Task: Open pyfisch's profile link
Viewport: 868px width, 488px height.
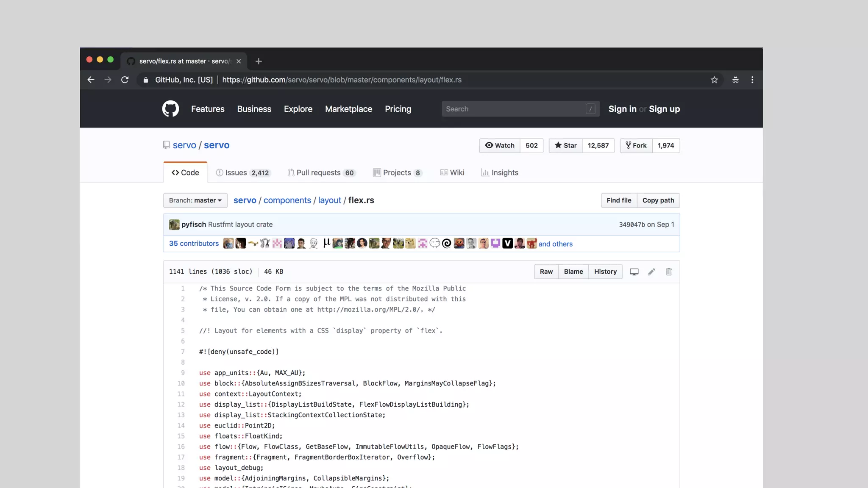Action: click(194, 225)
